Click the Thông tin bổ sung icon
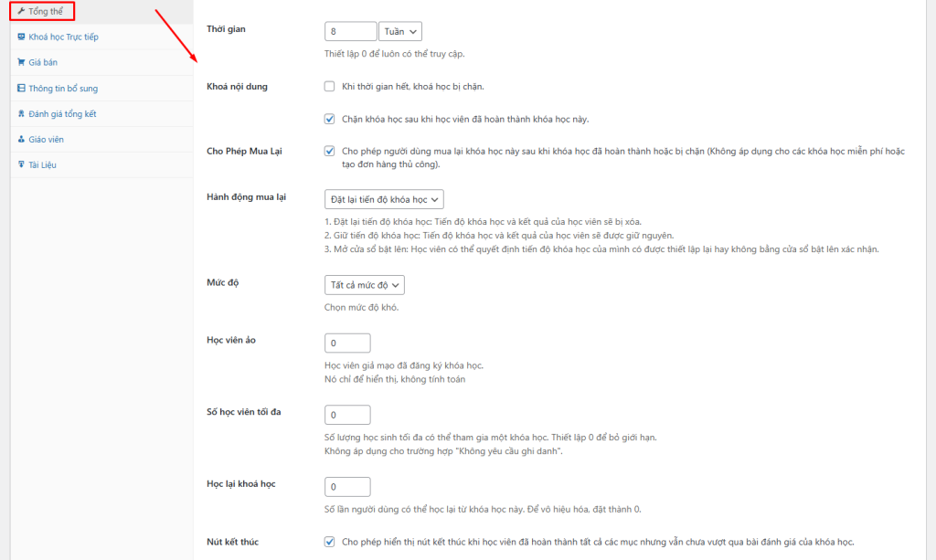This screenshot has height=560, width=936. (21, 89)
